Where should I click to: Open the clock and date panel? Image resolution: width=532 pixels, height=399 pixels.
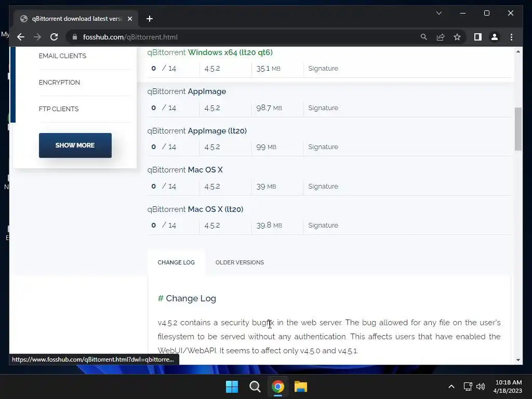tap(508, 387)
